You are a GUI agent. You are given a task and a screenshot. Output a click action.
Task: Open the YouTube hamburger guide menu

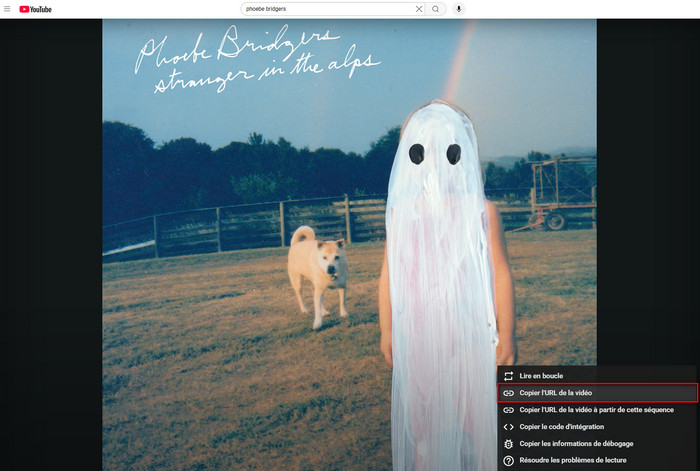8,9
